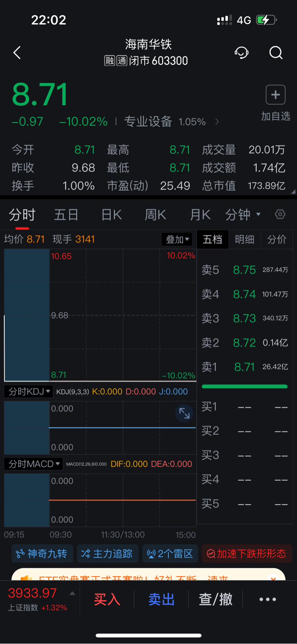
Task: Tap the MACD indicator chart
Action: [x=100, y=500]
